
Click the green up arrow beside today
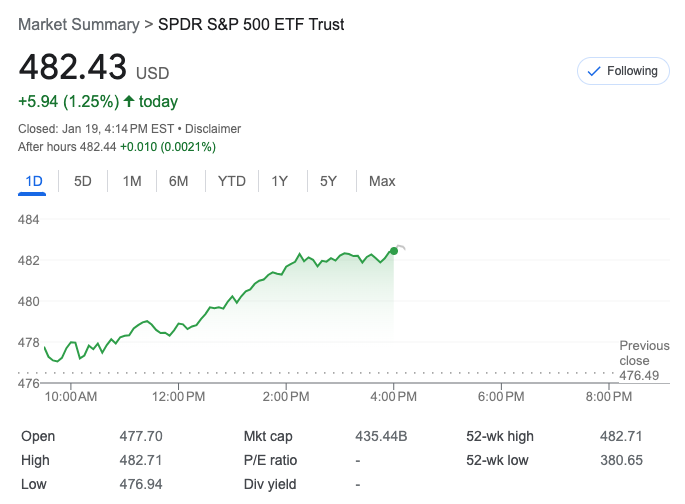(129, 101)
